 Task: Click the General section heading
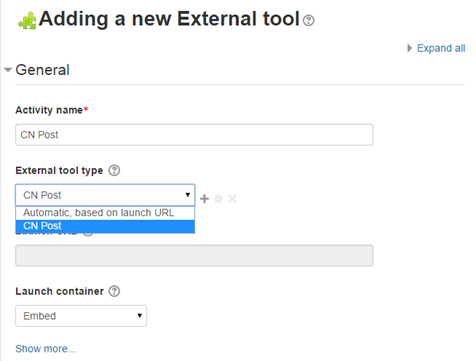42,70
